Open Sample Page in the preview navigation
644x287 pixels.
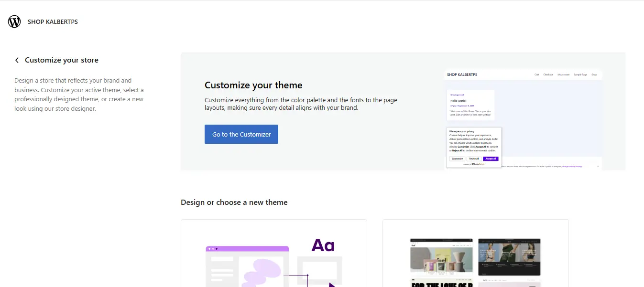tap(580, 74)
